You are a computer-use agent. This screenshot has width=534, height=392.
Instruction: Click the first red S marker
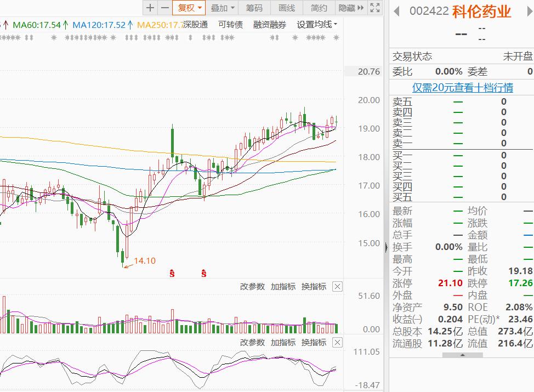(172, 273)
